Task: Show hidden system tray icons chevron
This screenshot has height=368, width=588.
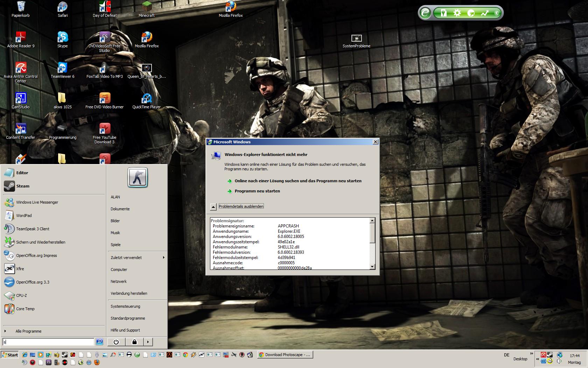Action: [x=538, y=359]
